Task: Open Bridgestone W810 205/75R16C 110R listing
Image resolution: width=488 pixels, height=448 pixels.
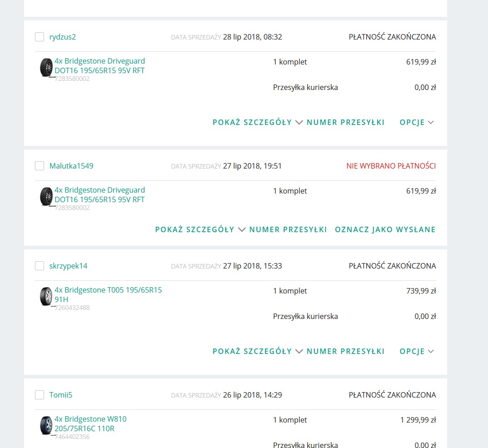Action: pos(90,423)
